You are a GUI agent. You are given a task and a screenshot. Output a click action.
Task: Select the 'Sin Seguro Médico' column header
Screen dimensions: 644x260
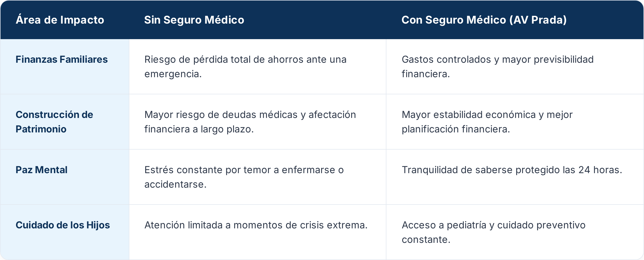[x=194, y=20]
